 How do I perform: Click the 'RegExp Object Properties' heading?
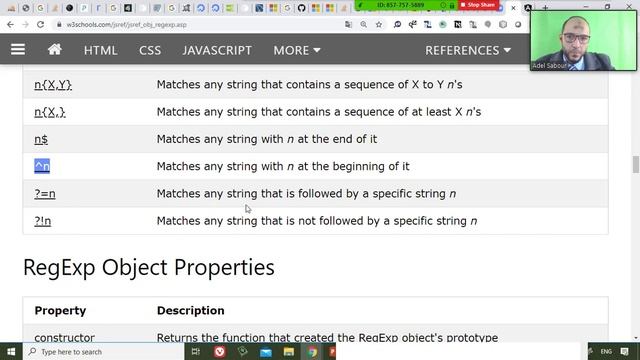point(149,267)
